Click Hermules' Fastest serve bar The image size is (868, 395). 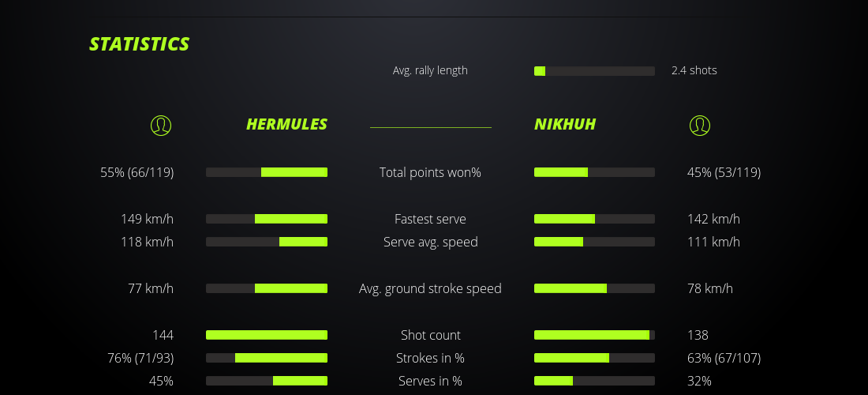(267, 219)
